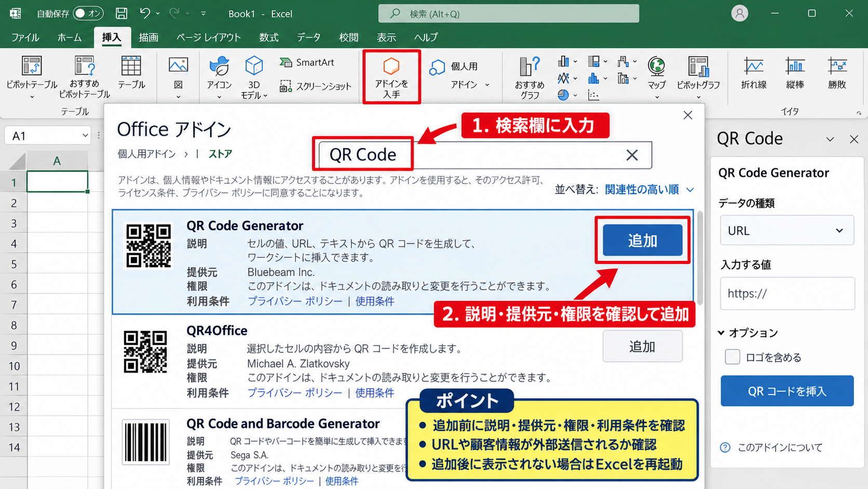Viewport: 868px width, 489px height.
Task: Add the QR4Office add-in
Action: pyautogui.click(x=643, y=346)
